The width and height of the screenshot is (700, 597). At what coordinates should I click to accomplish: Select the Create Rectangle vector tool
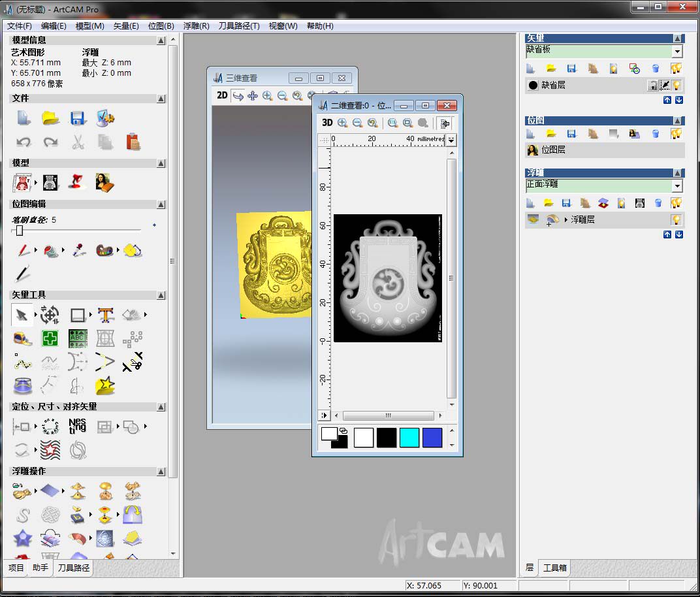78,315
